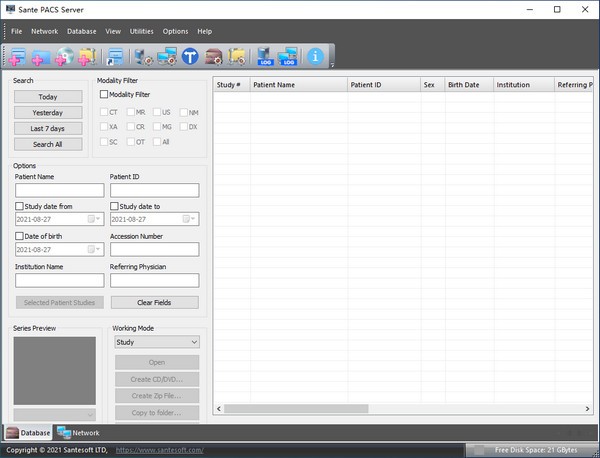
Task: Click the blue folder with plus icon
Action: coord(41,56)
